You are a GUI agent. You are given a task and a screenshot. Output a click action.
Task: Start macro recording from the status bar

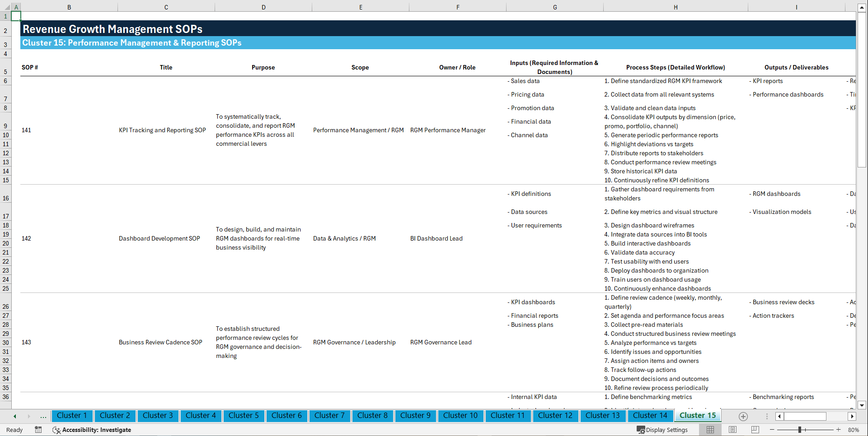click(x=38, y=430)
